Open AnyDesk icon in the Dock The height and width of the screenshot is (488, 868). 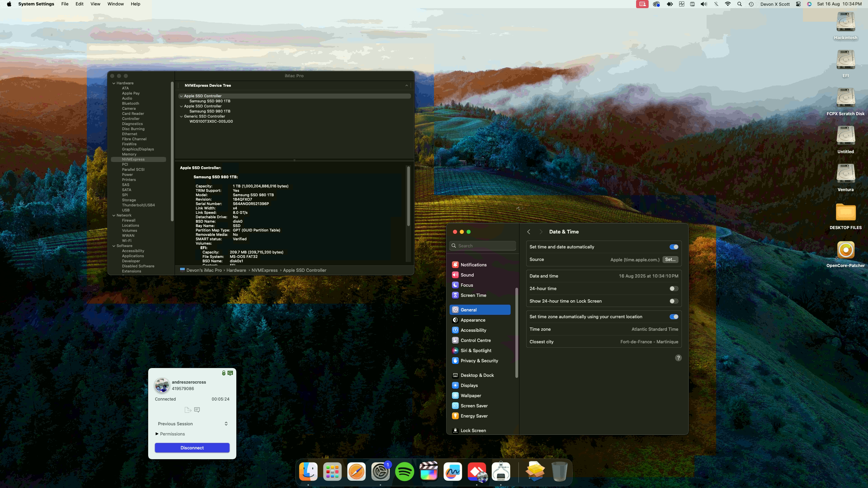[477, 471]
